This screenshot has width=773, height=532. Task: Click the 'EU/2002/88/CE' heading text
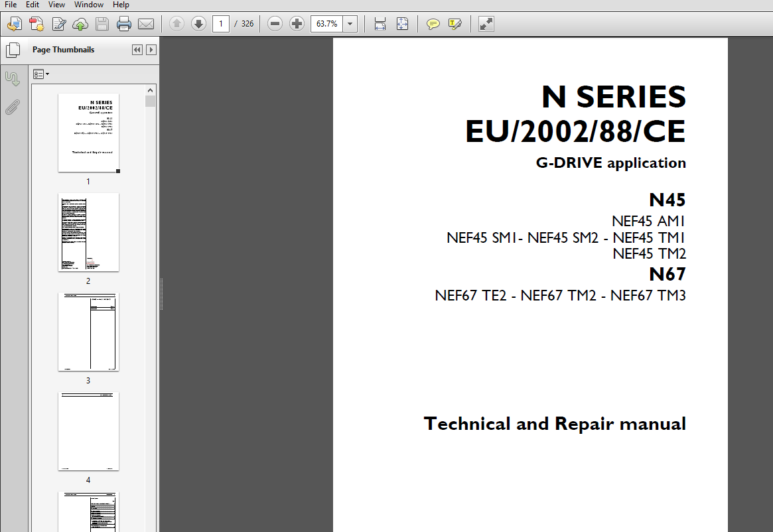coord(575,131)
